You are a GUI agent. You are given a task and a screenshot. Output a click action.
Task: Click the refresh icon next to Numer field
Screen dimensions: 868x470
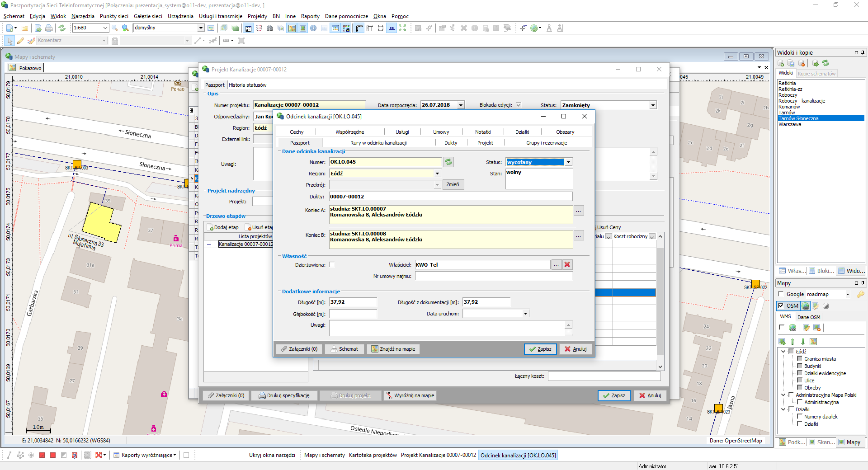click(448, 162)
